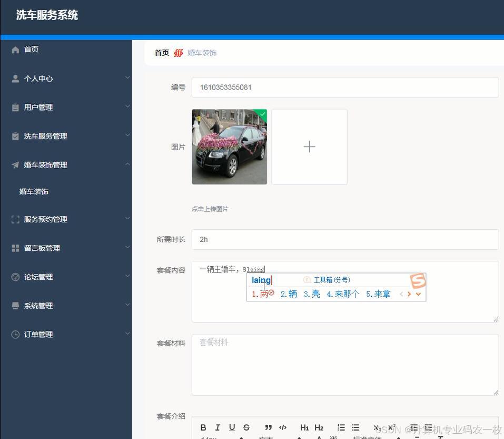Choose IME candidate 2 辆
Viewport: 504px width, 439px height.
(289, 294)
